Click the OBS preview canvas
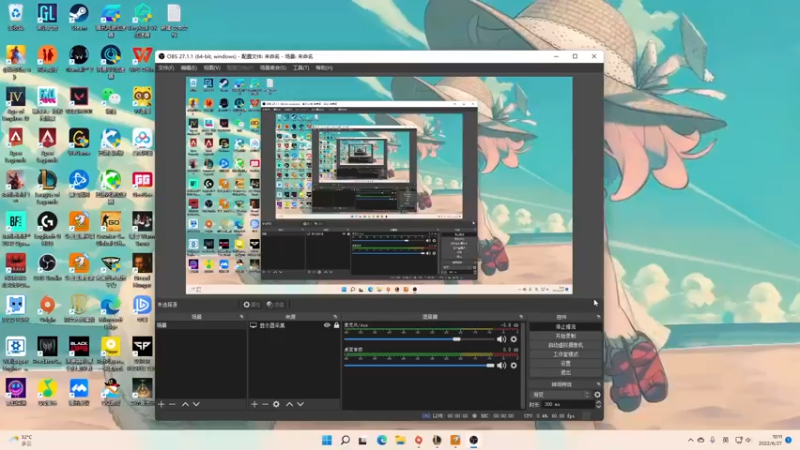The width and height of the screenshot is (800, 450). pyautogui.click(x=379, y=185)
